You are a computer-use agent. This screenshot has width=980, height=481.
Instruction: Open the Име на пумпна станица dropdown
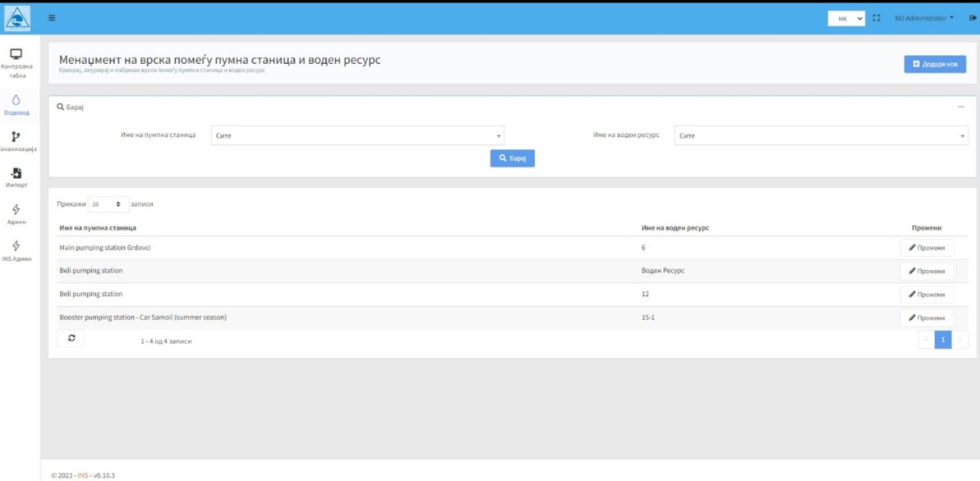pyautogui.click(x=357, y=135)
